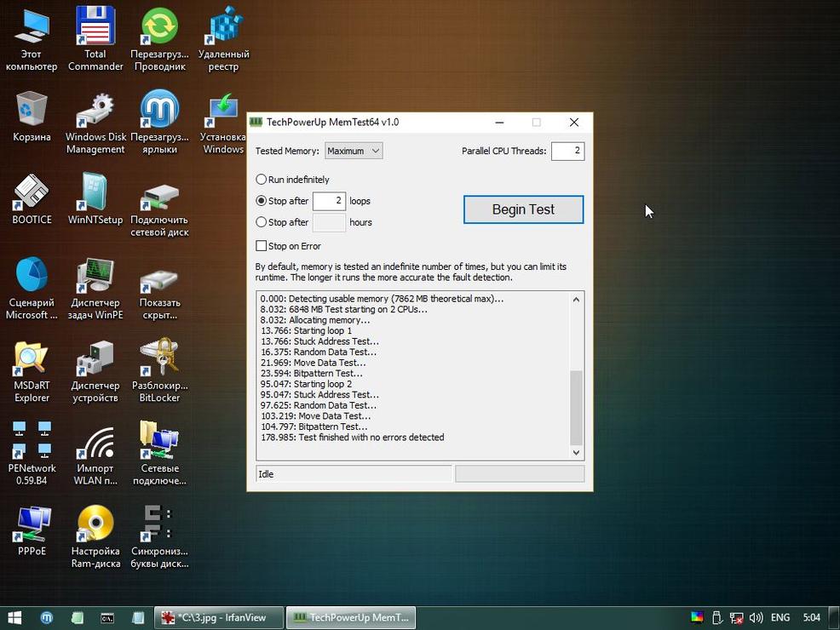
Task: Click the hours input field
Action: click(x=329, y=222)
